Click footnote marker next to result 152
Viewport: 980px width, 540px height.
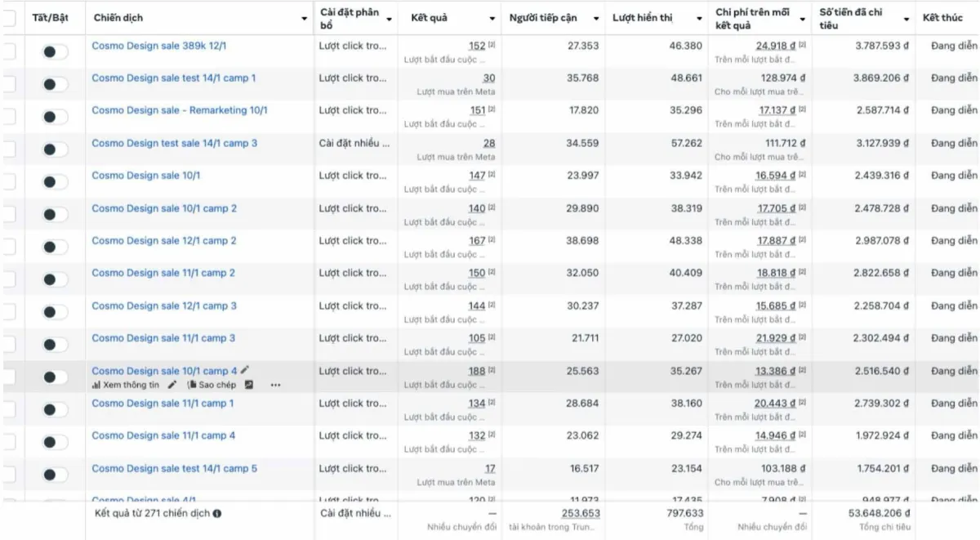[492, 46]
